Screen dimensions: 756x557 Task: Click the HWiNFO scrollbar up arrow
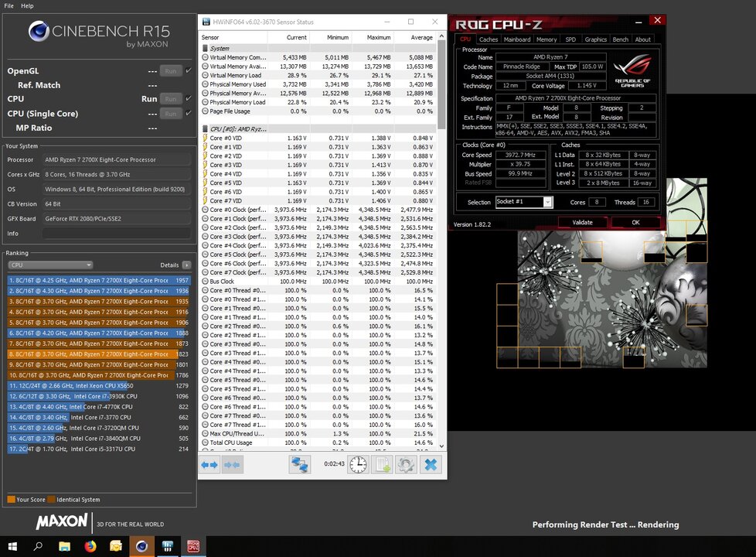pos(441,36)
